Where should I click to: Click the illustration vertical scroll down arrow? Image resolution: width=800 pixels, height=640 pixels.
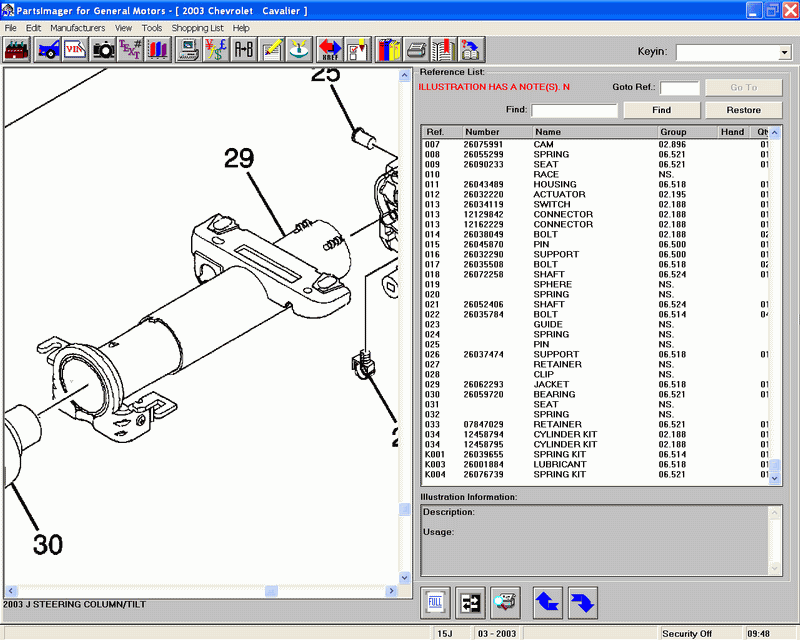click(x=404, y=578)
